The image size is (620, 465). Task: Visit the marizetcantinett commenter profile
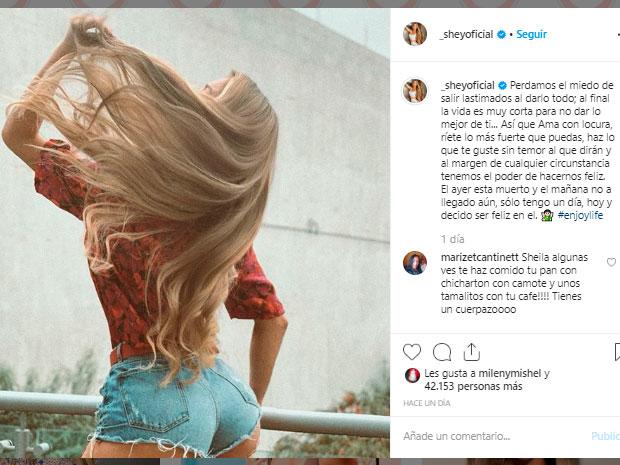tap(480, 257)
